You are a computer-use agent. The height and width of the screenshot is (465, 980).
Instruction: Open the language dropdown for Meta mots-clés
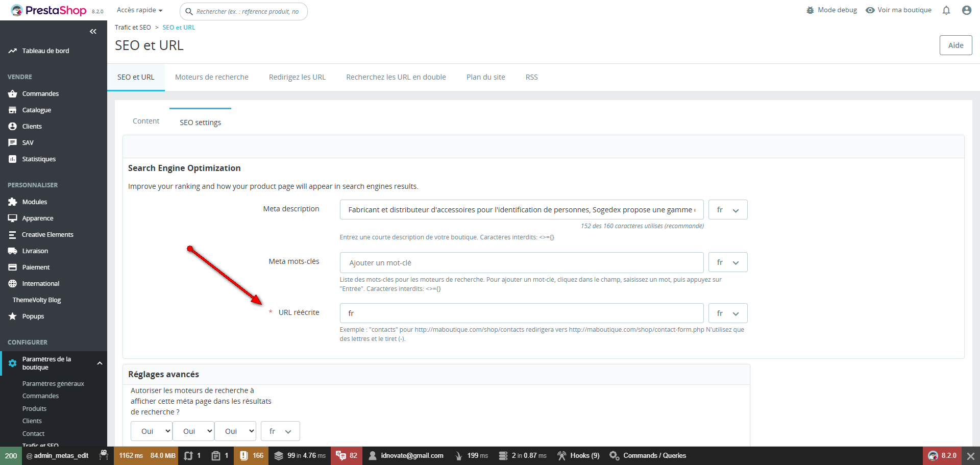(x=728, y=262)
